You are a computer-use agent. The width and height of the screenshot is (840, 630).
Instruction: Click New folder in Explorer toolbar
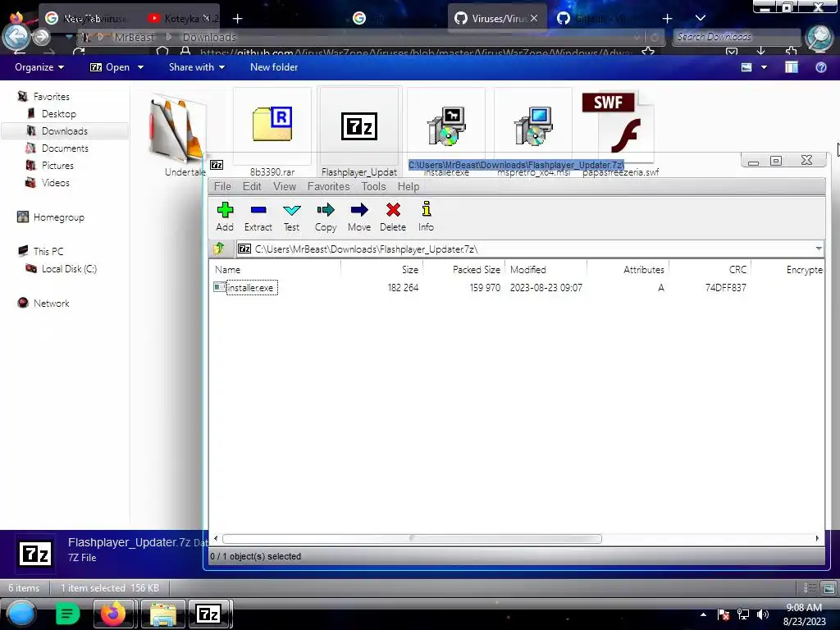[274, 67]
